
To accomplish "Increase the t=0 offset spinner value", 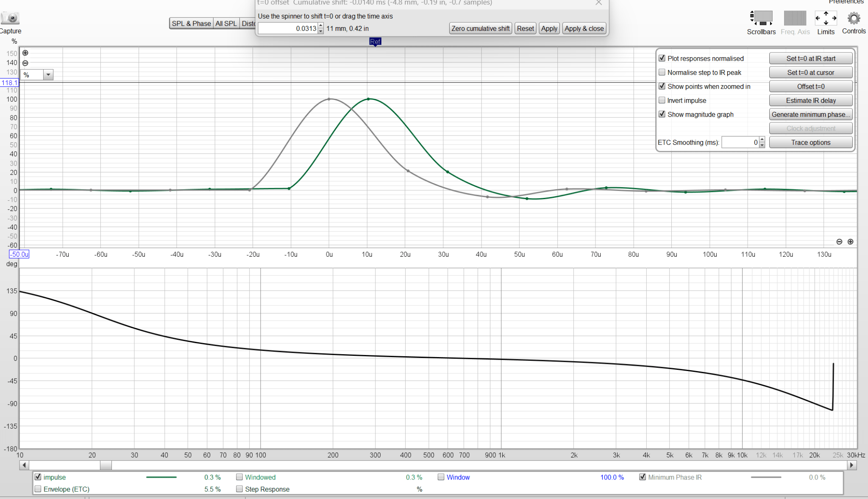I will point(321,26).
